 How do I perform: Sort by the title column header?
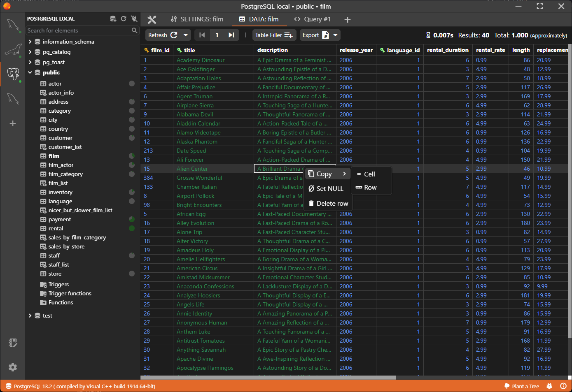213,50
